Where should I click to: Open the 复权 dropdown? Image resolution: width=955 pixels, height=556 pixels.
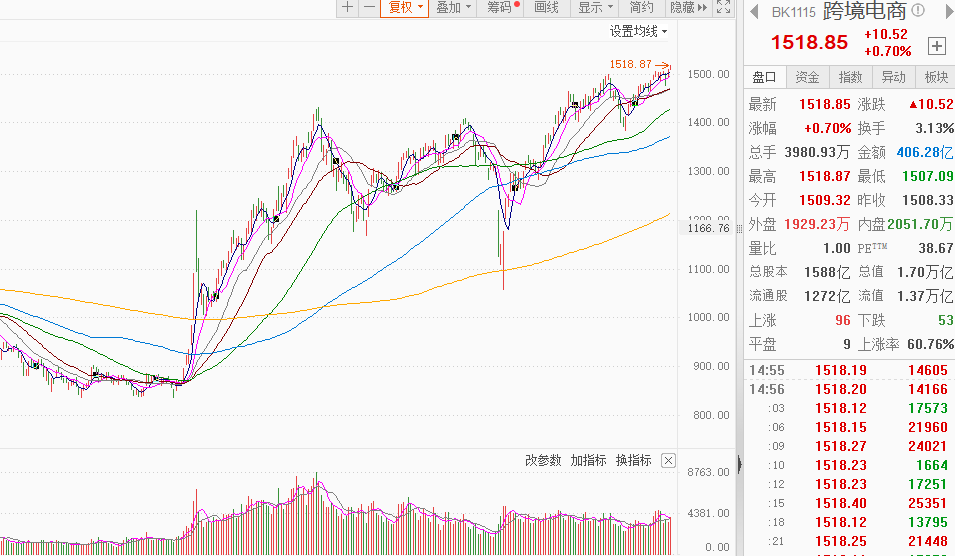click(405, 7)
